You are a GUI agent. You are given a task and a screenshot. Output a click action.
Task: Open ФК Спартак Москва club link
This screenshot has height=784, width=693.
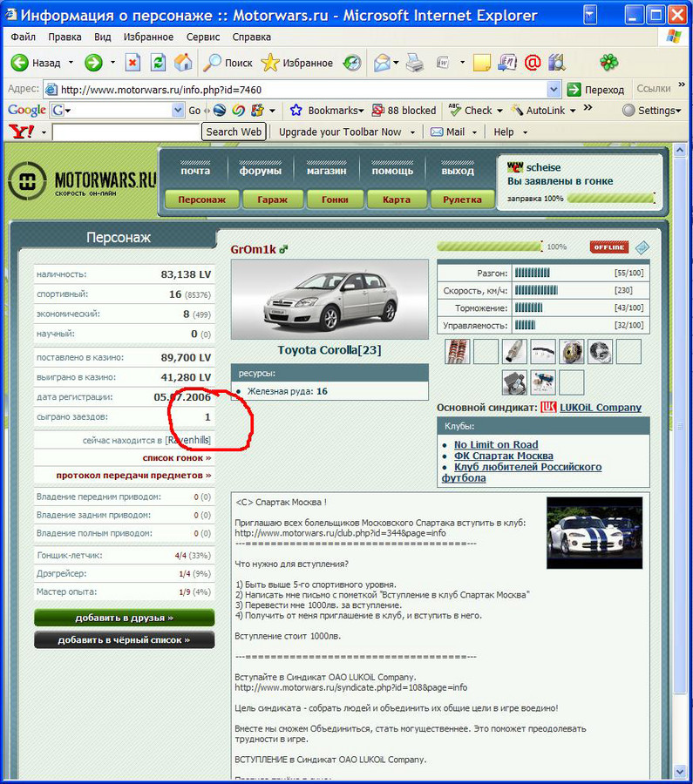click(503, 456)
